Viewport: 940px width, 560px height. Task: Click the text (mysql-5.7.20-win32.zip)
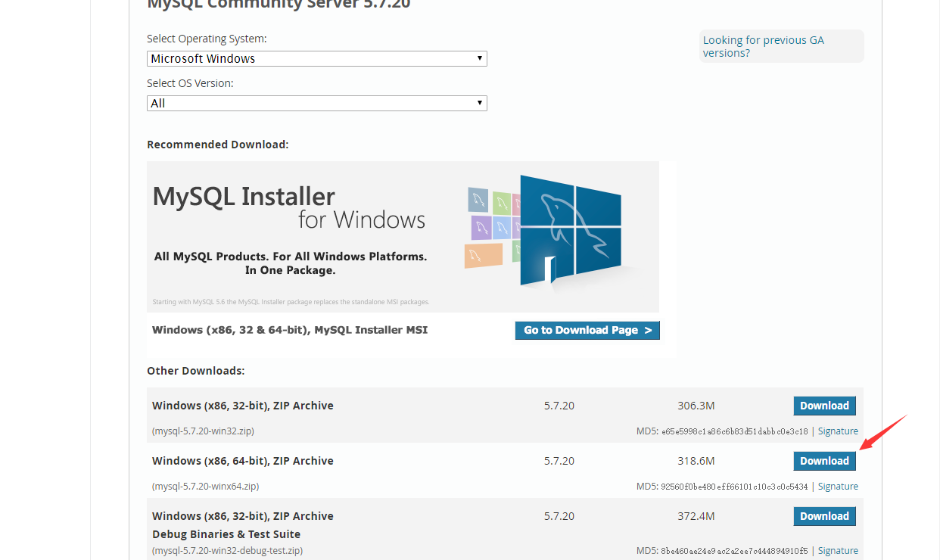point(203,431)
